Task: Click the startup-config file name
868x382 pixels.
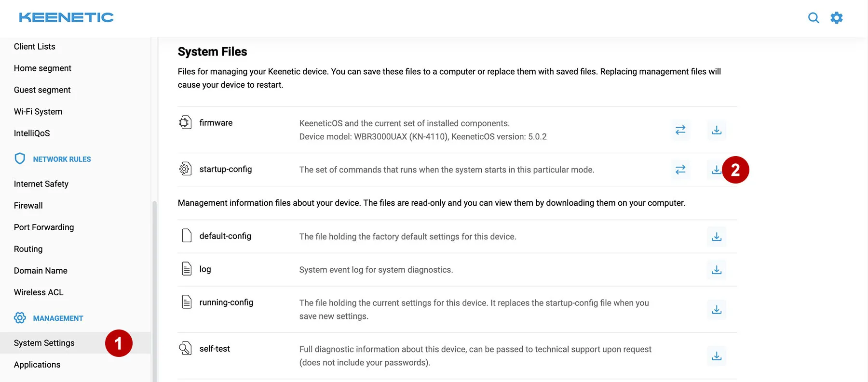Action: pos(226,169)
